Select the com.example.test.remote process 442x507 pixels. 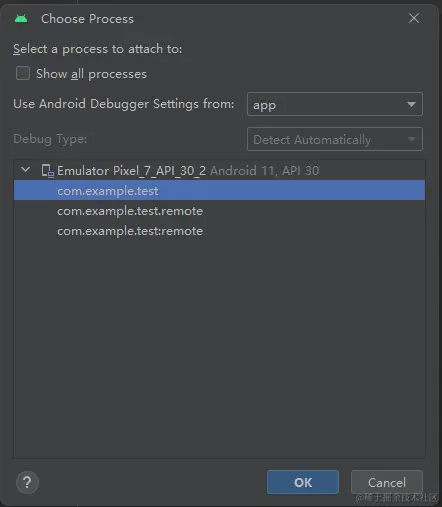[219, 211]
